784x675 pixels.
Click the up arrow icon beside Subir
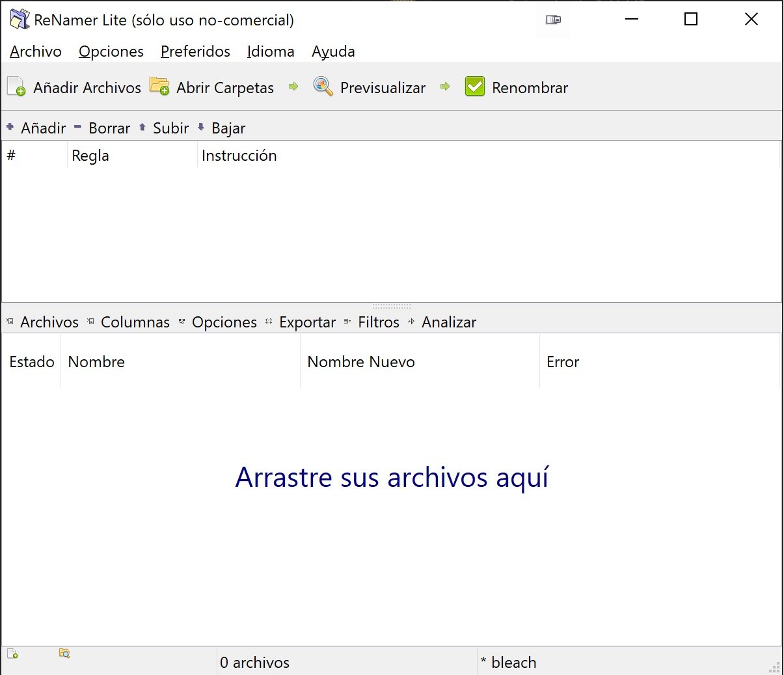pos(142,127)
